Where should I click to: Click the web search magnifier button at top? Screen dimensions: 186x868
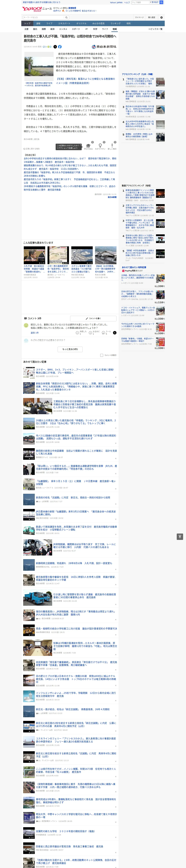click(161, 2)
